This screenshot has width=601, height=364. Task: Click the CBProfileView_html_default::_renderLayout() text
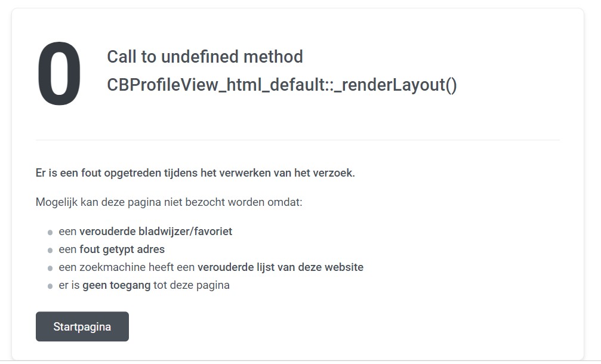coord(282,85)
